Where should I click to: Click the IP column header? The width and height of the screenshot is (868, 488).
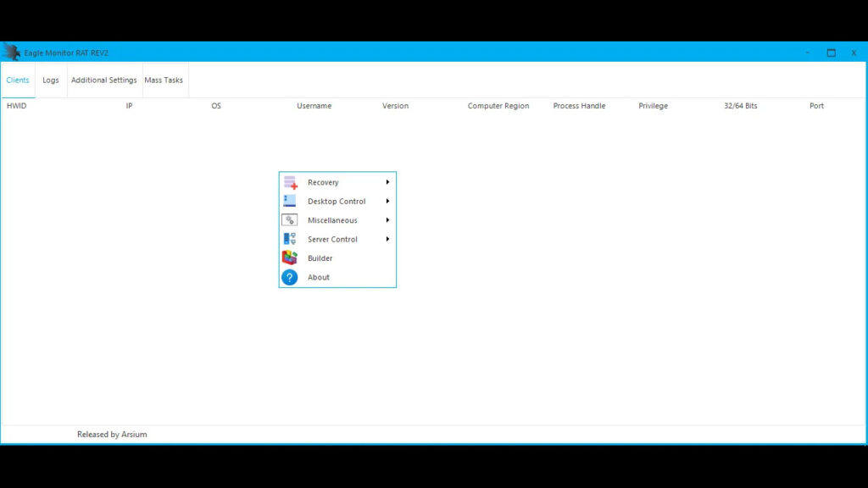click(x=129, y=106)
